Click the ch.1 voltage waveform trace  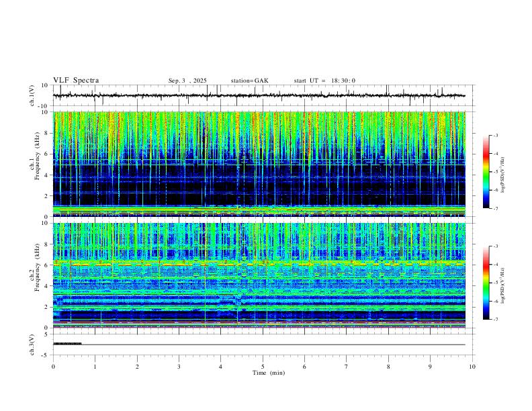(x=259, y=95)
